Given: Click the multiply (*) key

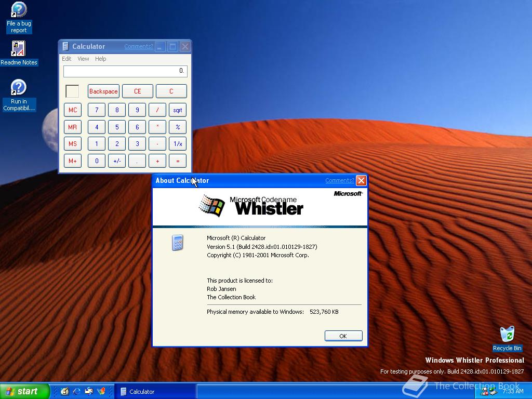Looking at the screenshot, I should [157, 127].
